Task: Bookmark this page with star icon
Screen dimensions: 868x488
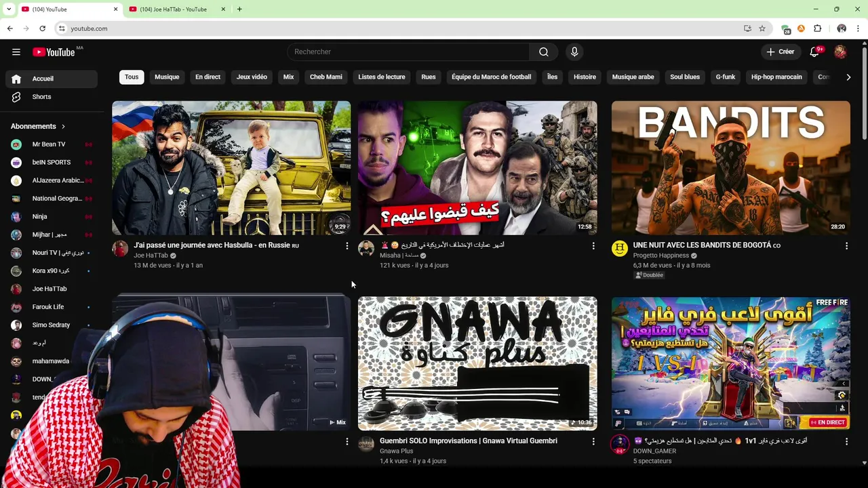Action: 762,28
